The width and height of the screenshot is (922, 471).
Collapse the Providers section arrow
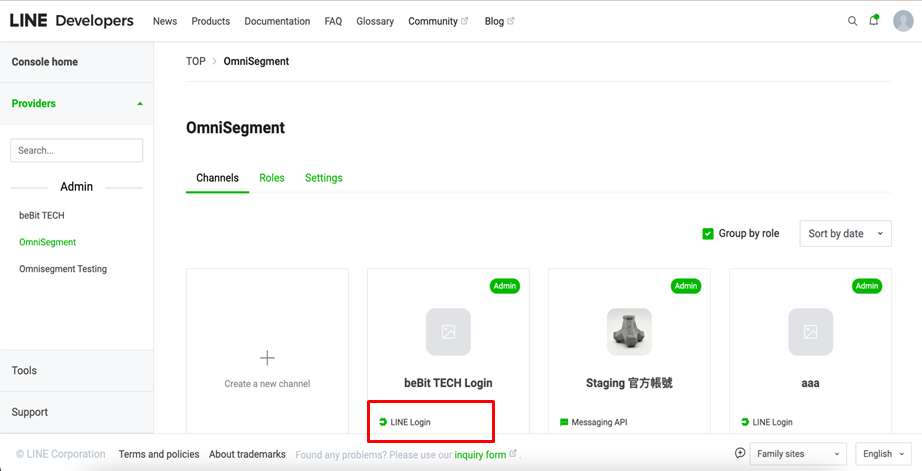pyautogui.click(x=140, y=103)
